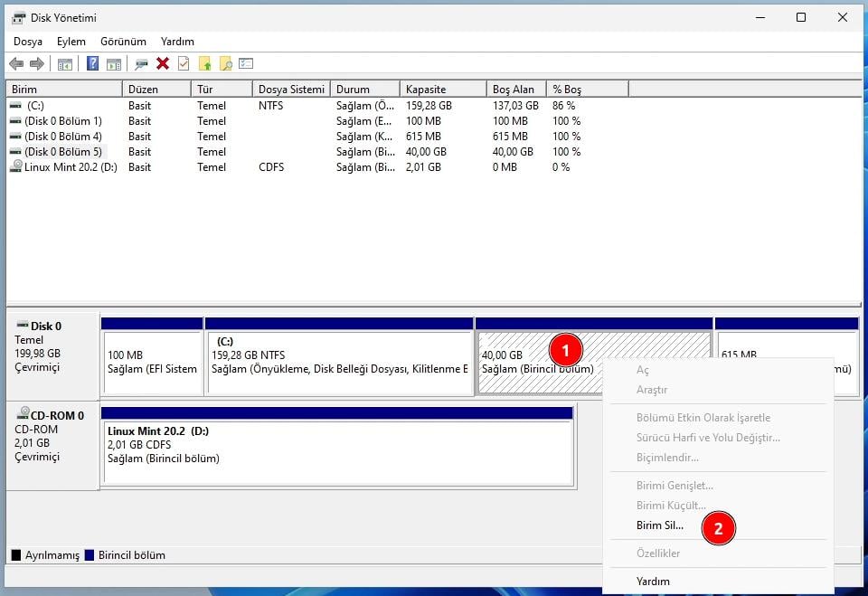The height and width of the screenshot is (596, 868).
Task: Click the Forward navigation arrow in the toolbar
Action: tap(35, 63)
